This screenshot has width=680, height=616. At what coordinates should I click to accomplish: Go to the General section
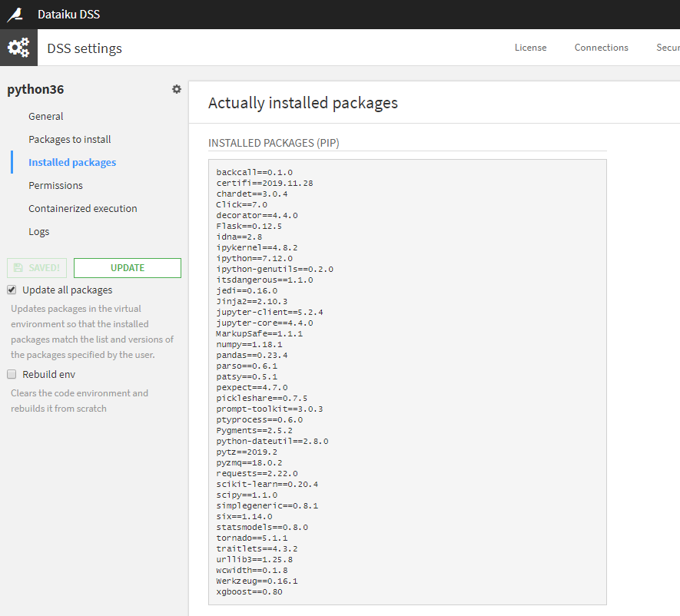click(x=46, y=116)
